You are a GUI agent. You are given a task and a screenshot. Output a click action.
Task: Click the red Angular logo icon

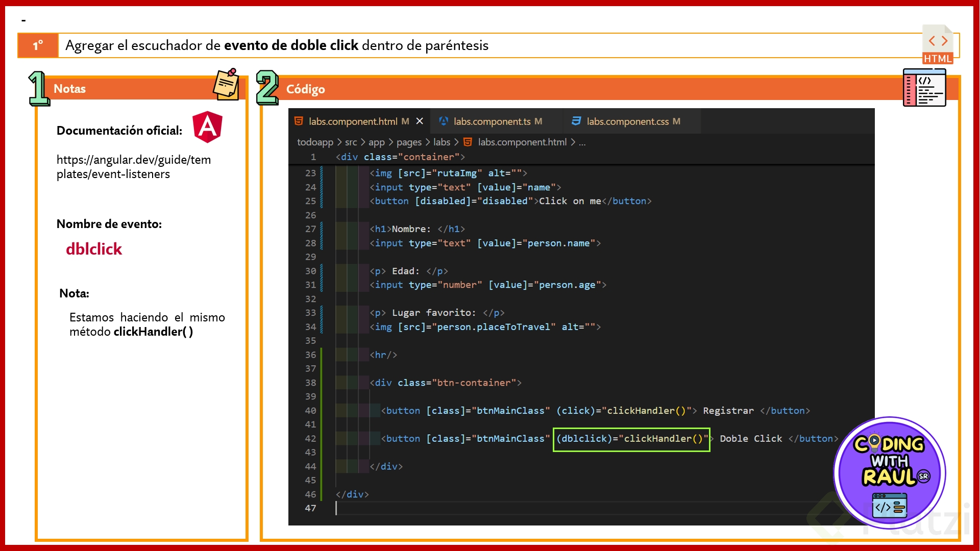tap(207, 127)
